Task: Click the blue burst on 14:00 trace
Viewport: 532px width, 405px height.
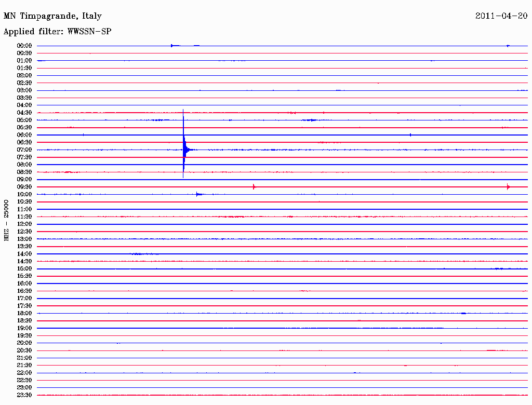Action: [143, 254]
